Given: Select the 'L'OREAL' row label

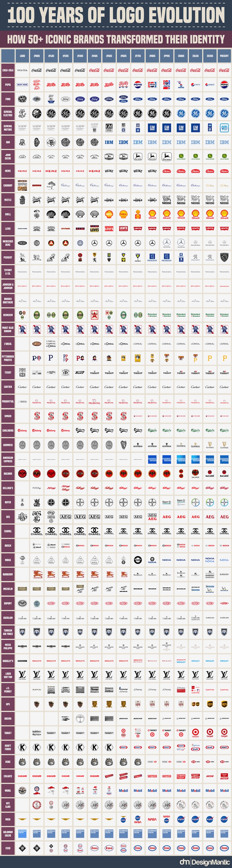Looking at the screenshot, I should coord(8,344).
